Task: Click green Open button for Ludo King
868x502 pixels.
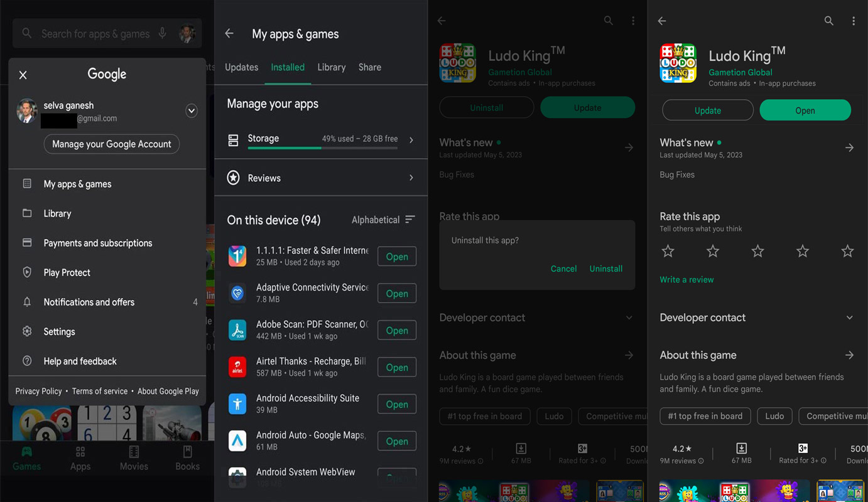Action: [805, 110]
